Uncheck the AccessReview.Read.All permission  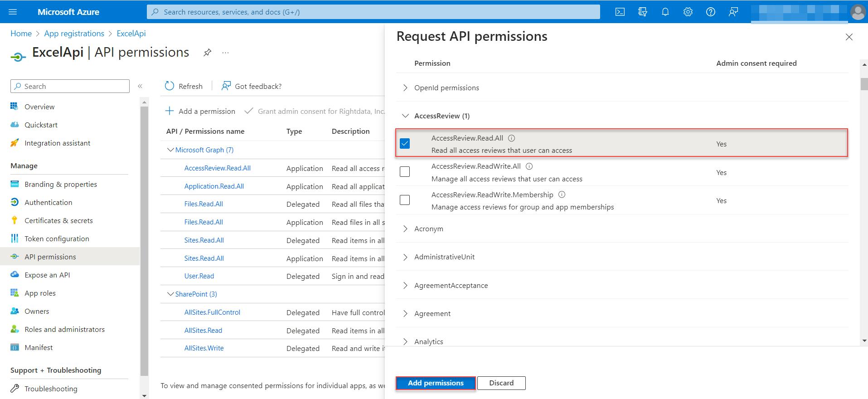[405, 143]
